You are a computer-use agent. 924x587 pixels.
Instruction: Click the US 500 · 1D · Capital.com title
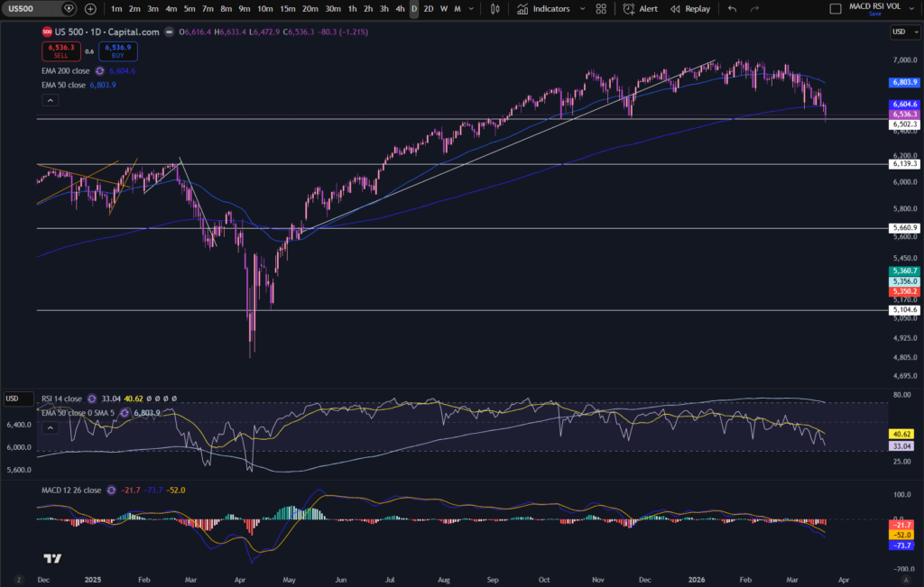(x=106, y=32)
